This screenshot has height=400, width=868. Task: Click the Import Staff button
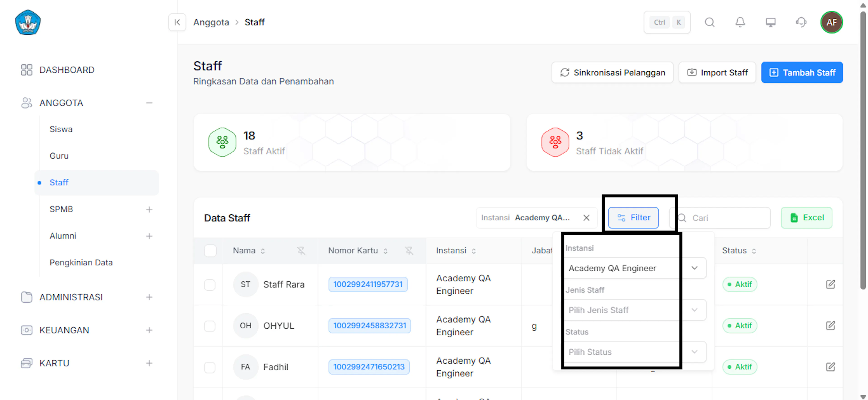click(717, 73)
